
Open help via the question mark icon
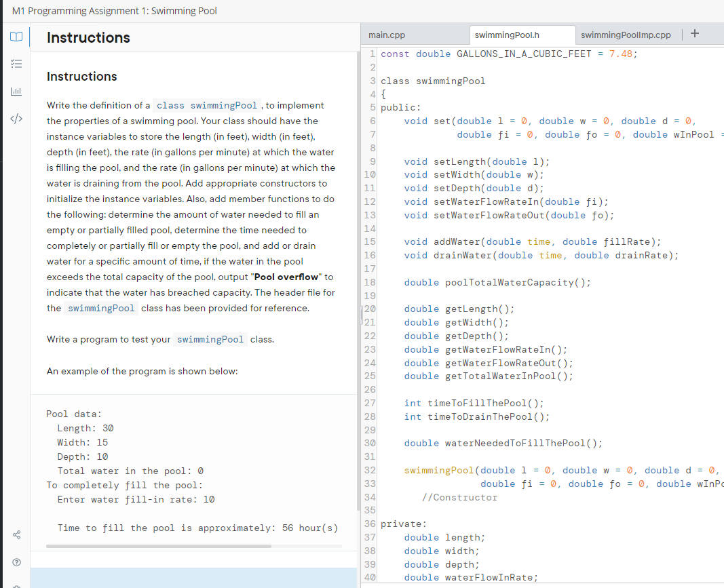pyautogui.click(x=16, y=562)
